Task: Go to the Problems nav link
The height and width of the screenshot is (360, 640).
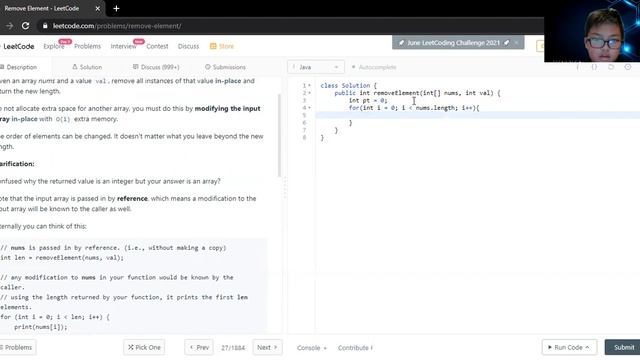Action: (x=87, y=47)
